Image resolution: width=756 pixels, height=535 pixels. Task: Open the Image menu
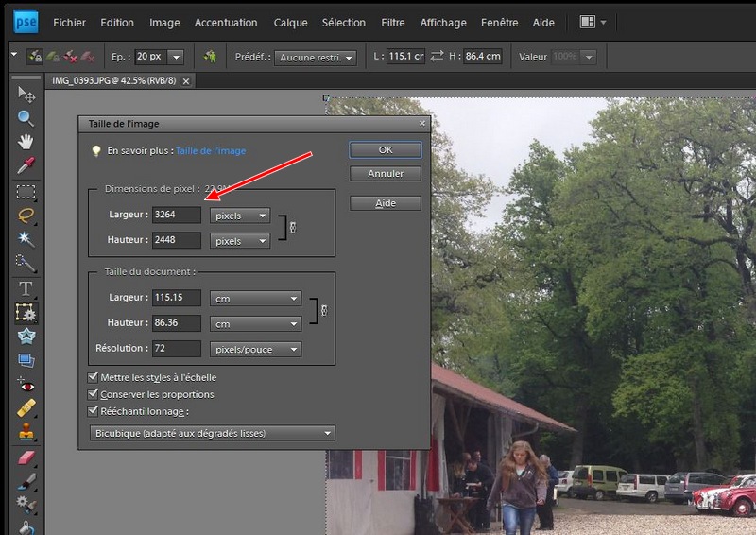(164, 23)
